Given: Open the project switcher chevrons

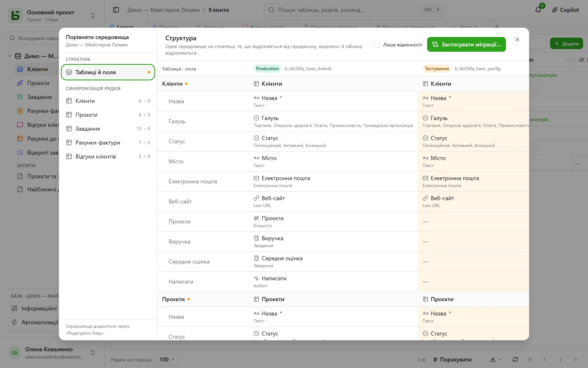Looking at the screenshot, I should (92, 16).
